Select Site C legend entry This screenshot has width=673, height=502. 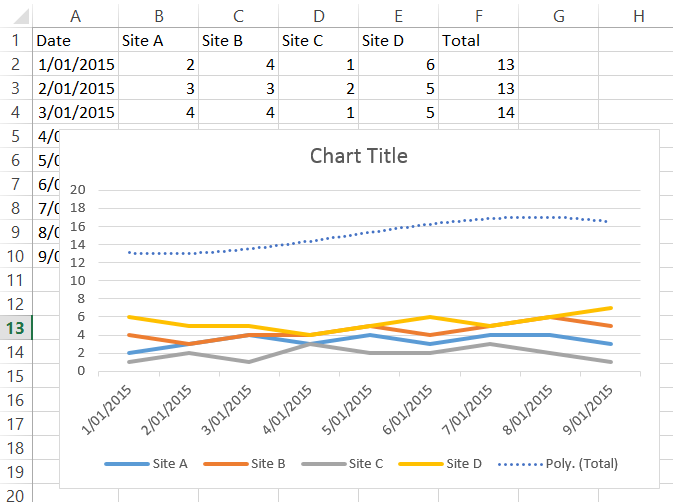tap(342, 463)
